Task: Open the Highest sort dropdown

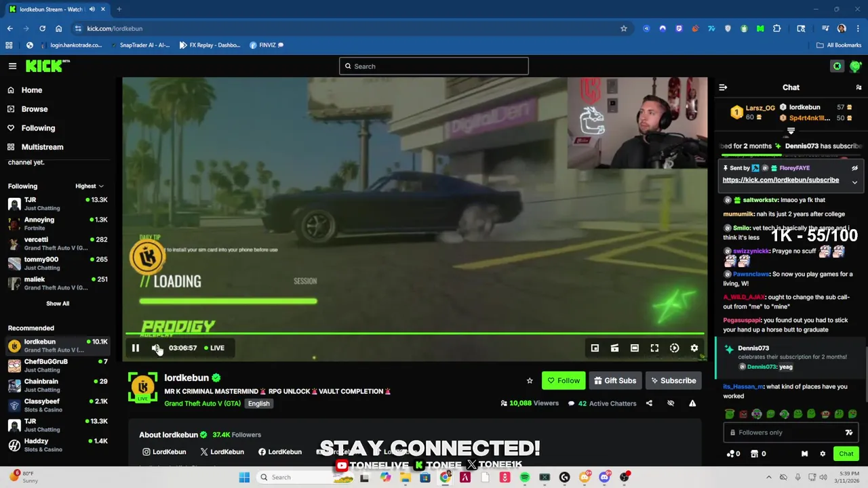Action: tap(89, 186)
